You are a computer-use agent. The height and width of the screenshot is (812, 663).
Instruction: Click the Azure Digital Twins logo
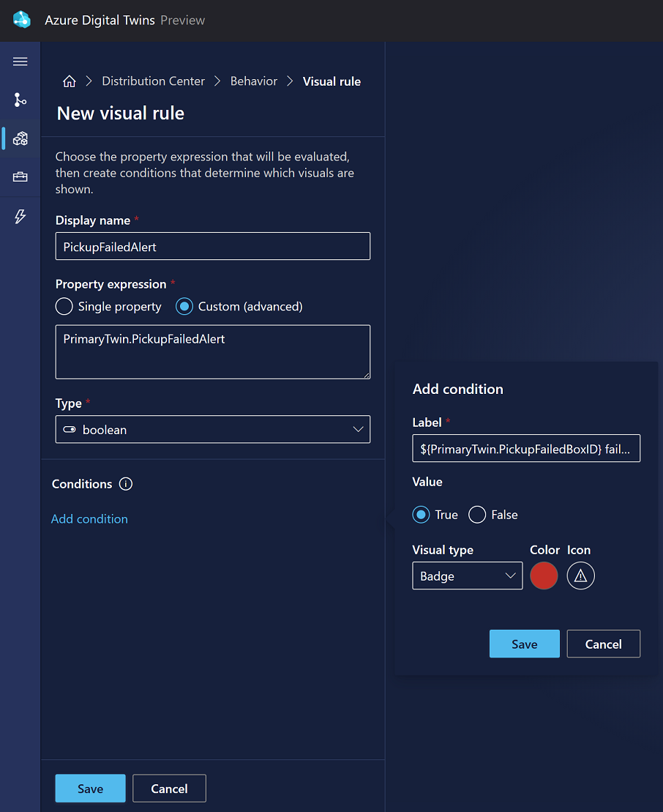(x=22, y=20)
